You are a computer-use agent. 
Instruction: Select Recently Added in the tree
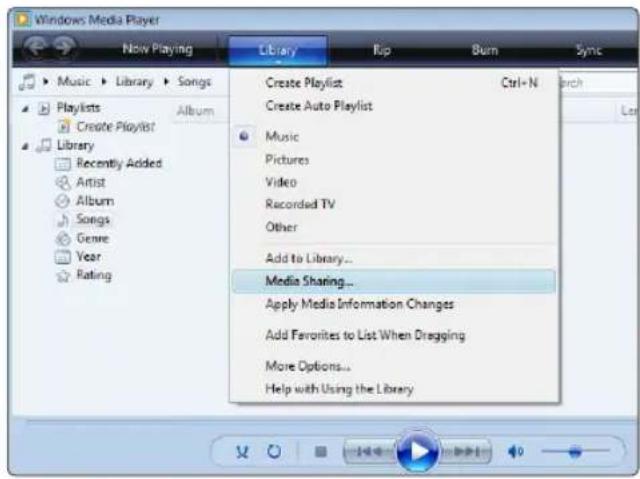coord(119,164)
